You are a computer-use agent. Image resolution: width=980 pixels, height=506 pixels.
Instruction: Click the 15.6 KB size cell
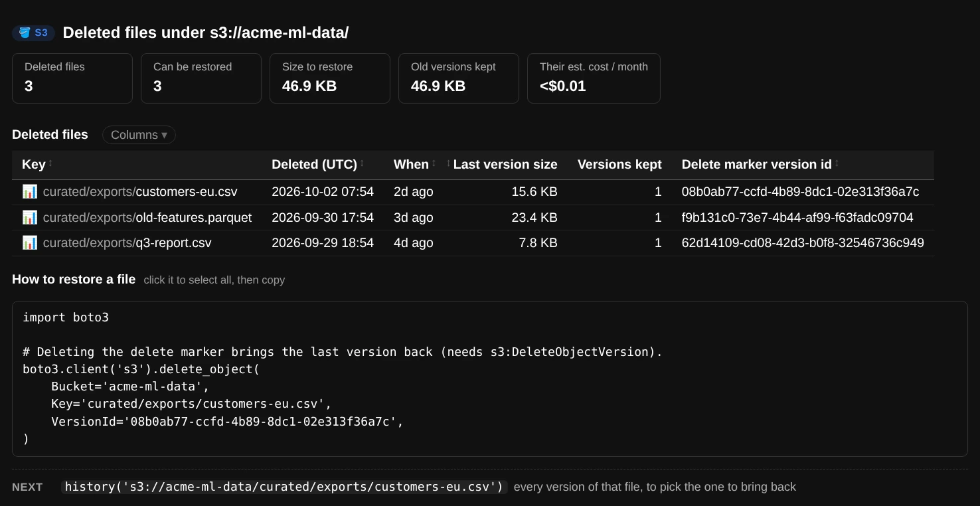coord(534,192)
